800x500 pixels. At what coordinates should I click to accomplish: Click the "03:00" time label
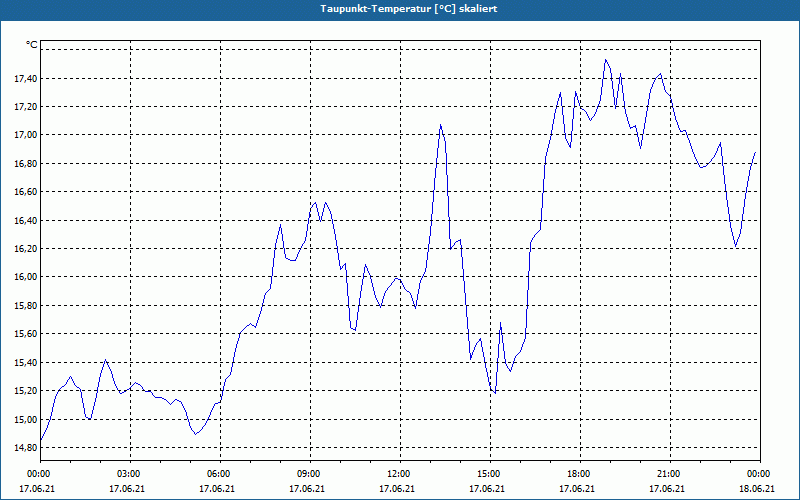click(131, 474)
